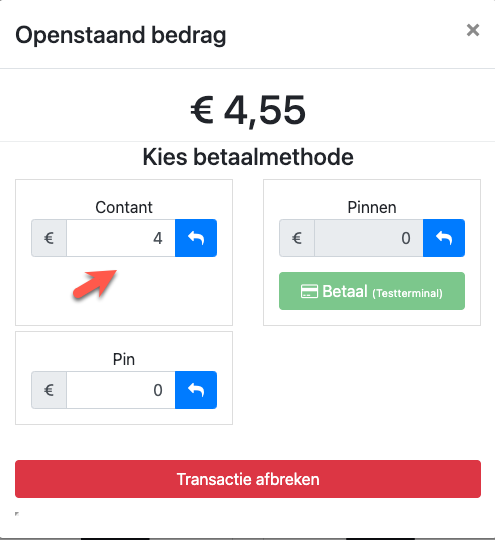The image size is (495, 540).
Task: Click the Pinnen label
Action: pos(372,207)
